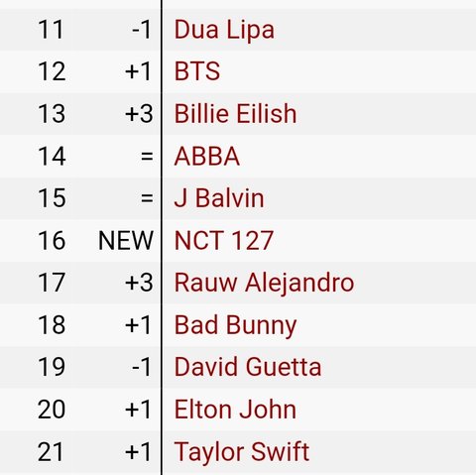Image resolution: width=476 pixels, height=475 pixels.
Task: Open the Elton John artist page
Action: click(x=235, y=410)
